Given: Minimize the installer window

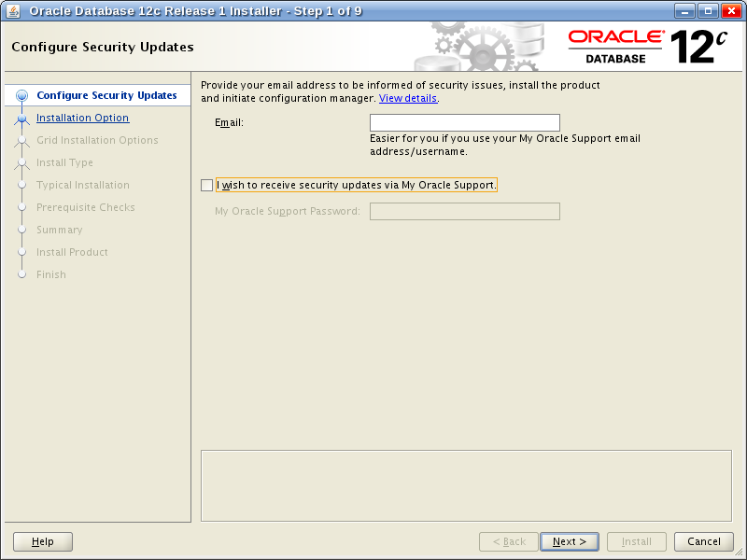Looking at the screenshot, I should pos(686,11).
